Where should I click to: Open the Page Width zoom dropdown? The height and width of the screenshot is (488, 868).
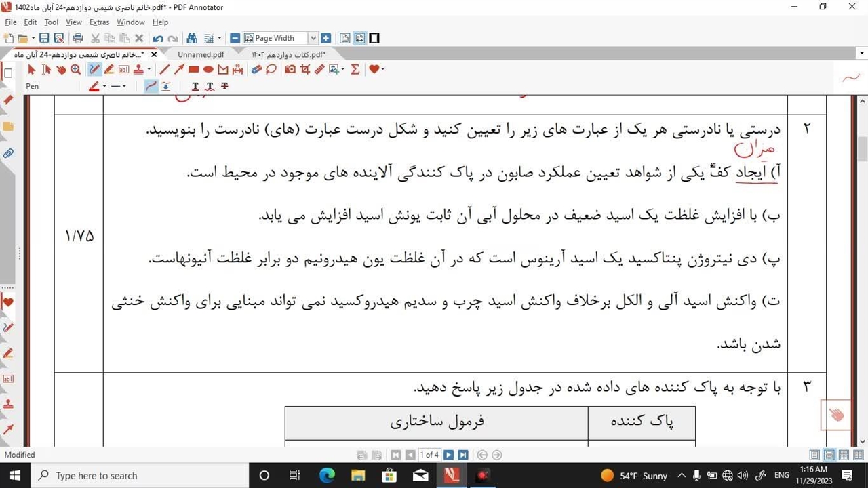[313, 39]
